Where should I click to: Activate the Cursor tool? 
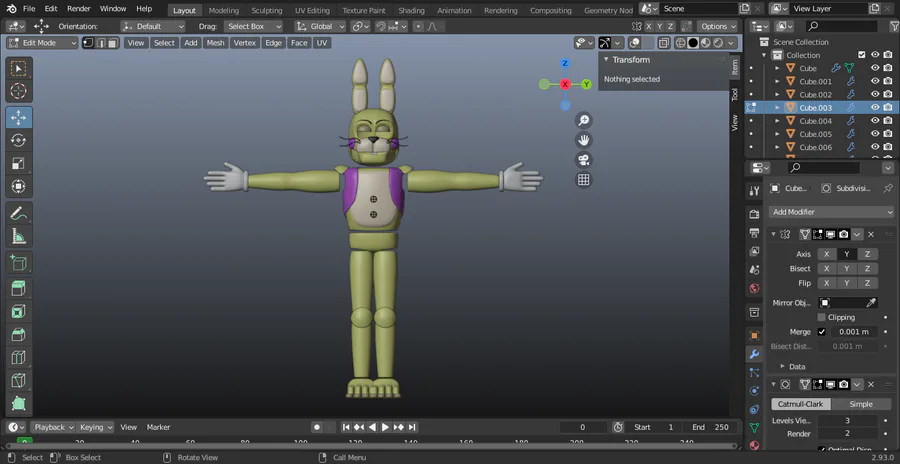(18, 92)
